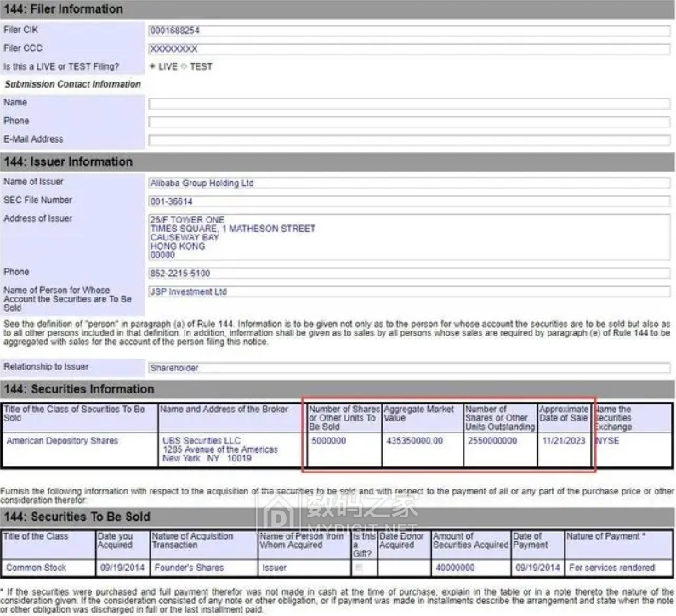The image size is (676, 616).
Task: Click the Filer CCC input field
Action: 409,49
